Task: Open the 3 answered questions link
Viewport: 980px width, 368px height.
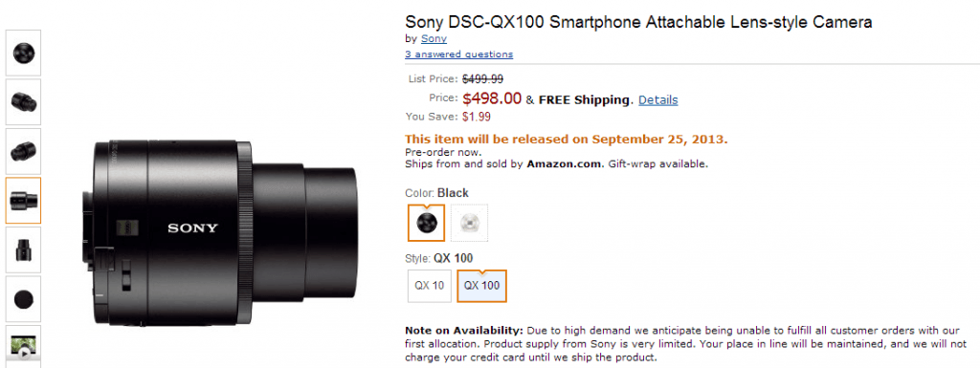Action: click(x=458, y=54)
